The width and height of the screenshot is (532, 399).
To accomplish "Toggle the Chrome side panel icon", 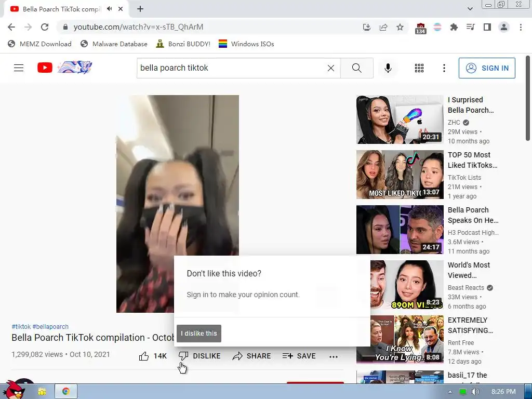I will click(x=487, y=27).
